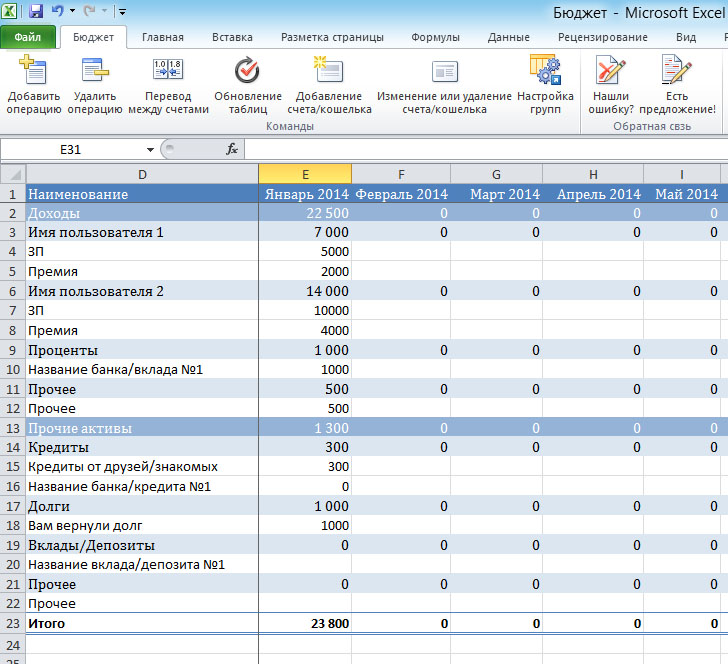The image size is (728, 664).
Task: Open Перевод между счетами tool
Action: [x=168, y=72]
